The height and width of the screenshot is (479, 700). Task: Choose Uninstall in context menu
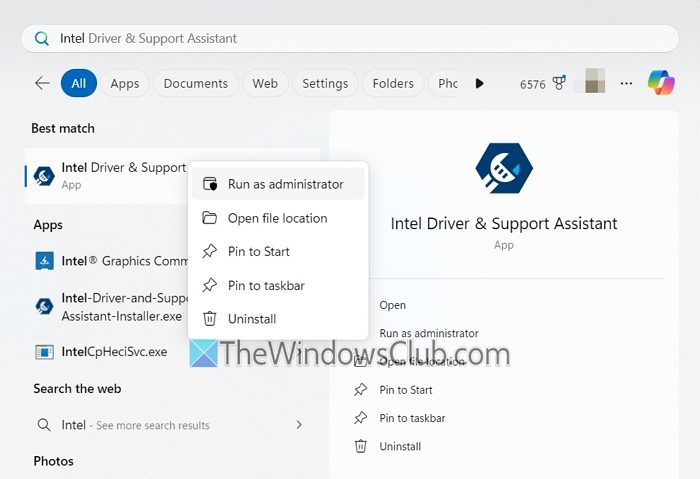click(278, 319)
